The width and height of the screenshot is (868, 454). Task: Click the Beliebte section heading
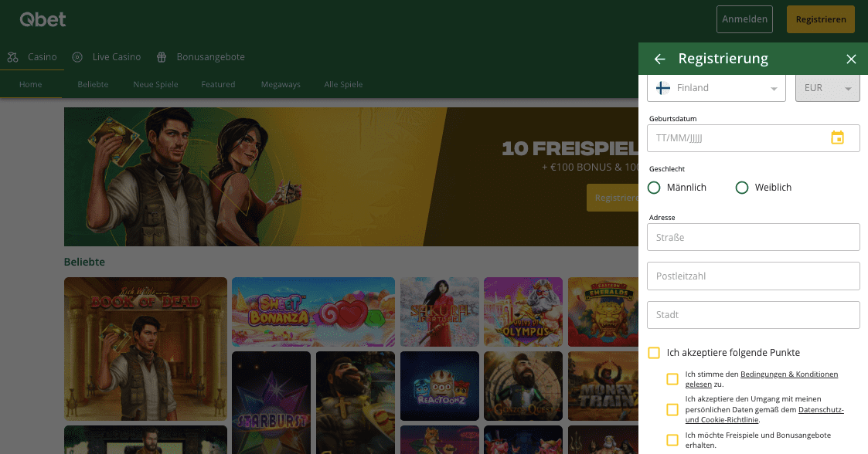[84, 262]
